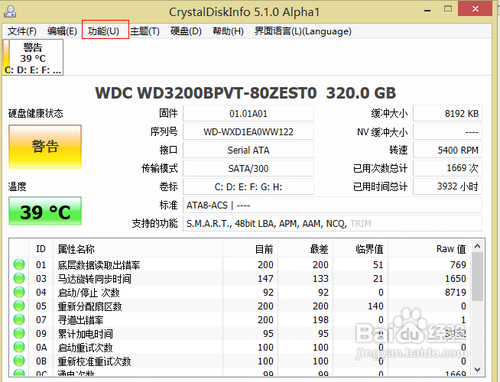This screenshot has width=500, height=382.
Task: Click the status icon for attribute 03
Action: click(19, 278)
